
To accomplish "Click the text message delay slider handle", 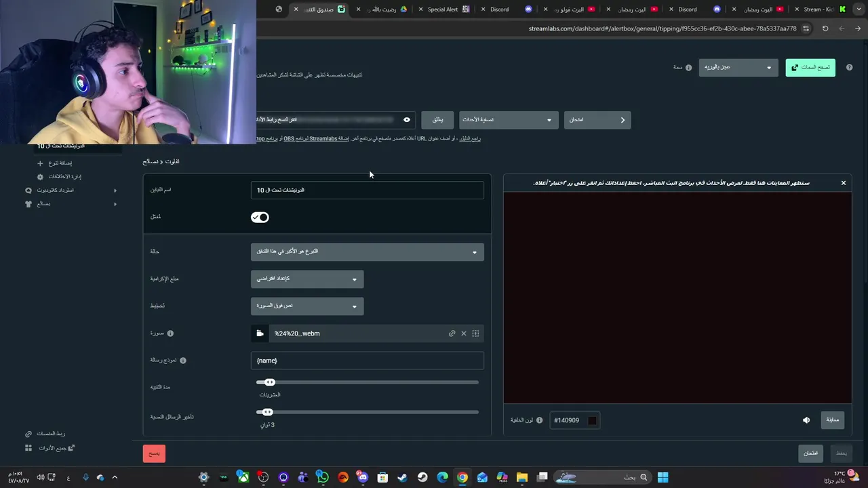I will pyautogui.click(x=268, y=412).
